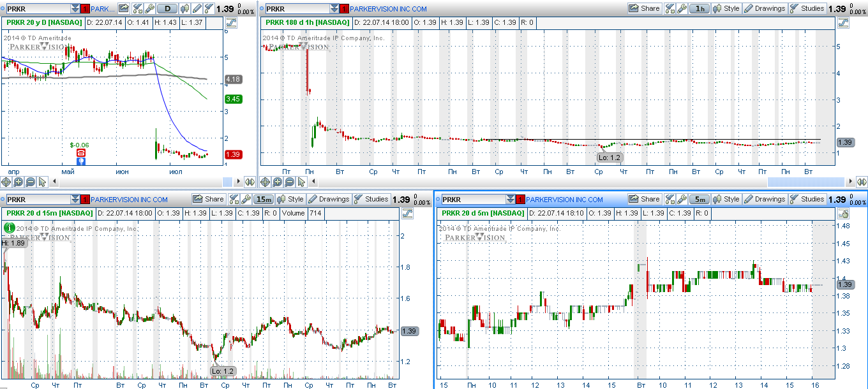868x389 pixels.
Task: Click Share button in 1h chart
Action: click(x=645, y=8)
